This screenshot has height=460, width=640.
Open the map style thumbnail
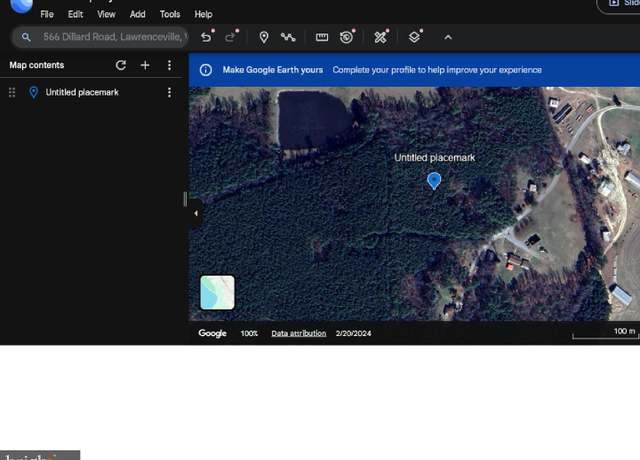click(x=217, y=292)
